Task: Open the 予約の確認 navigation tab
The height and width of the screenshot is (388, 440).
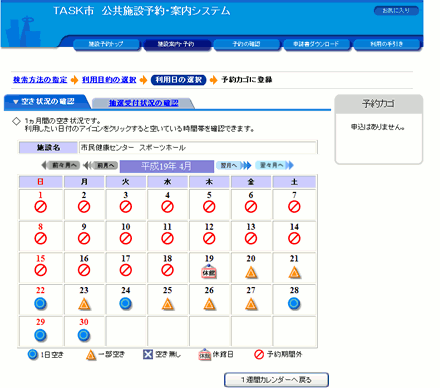Action: pos(246,44)
